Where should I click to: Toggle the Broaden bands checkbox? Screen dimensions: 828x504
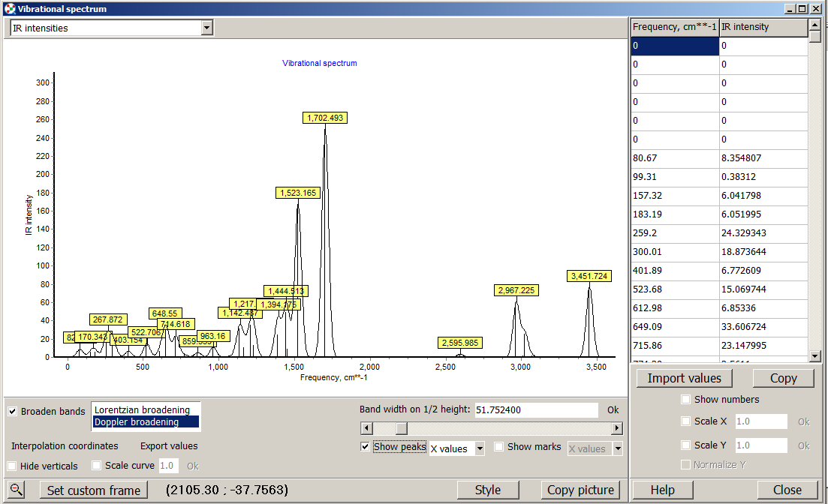(13, 412)
